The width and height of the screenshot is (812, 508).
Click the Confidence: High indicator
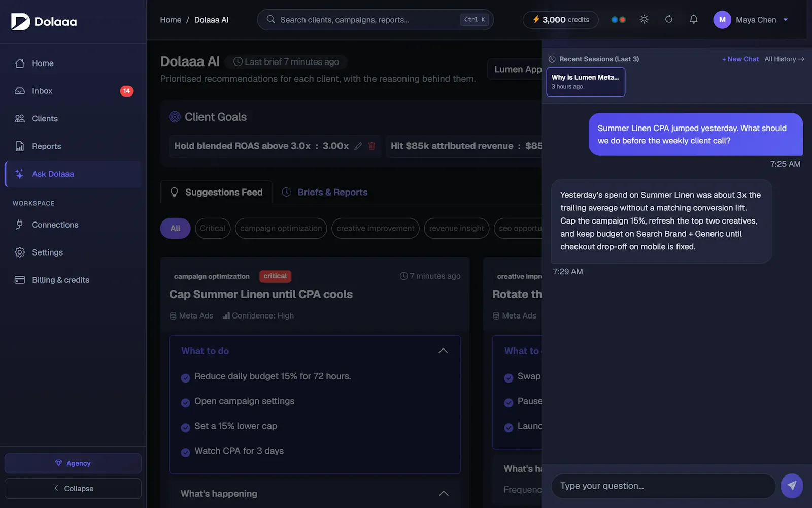(258, 315)
